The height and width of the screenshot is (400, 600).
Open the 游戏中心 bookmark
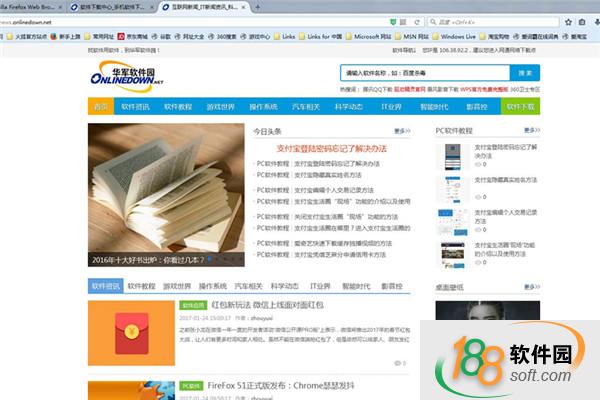pyautogui.click(x=255, y=36)
